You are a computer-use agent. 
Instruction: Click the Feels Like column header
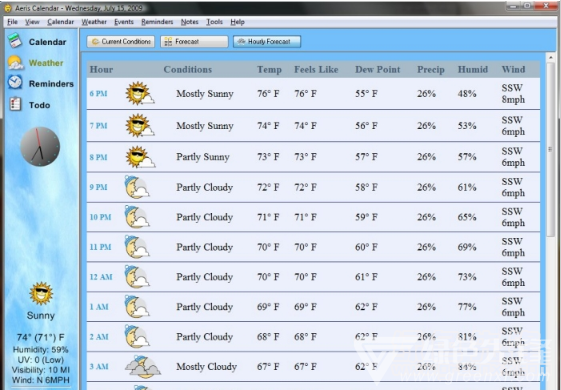(x=316, y=69)
